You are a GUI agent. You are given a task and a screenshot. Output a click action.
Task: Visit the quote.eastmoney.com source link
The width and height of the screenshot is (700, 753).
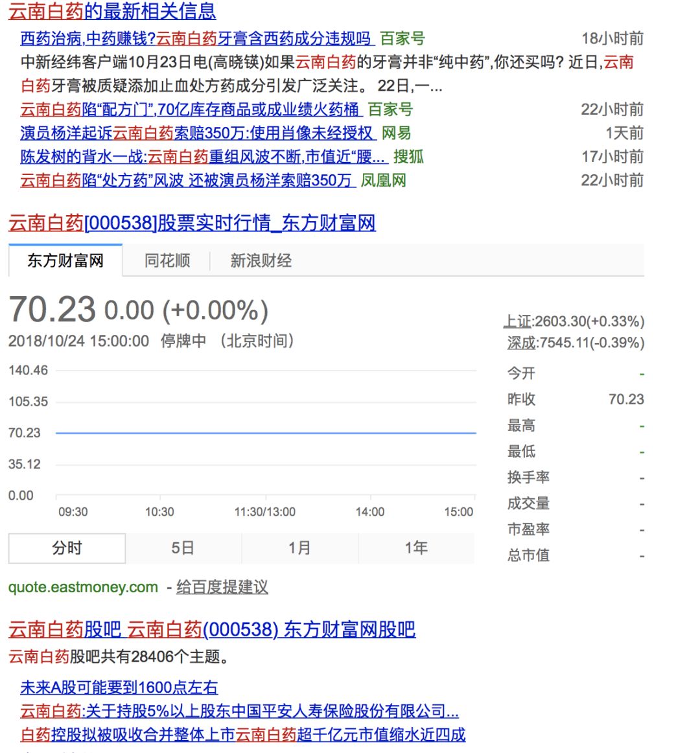pyautogui.click(x=81, y=588)
